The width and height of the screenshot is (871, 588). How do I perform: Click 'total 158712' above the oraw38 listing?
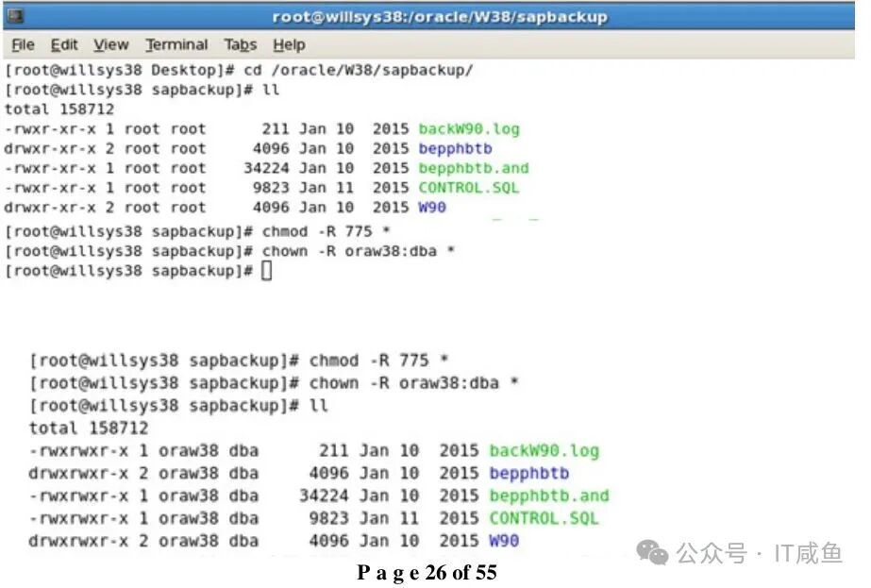89,428
